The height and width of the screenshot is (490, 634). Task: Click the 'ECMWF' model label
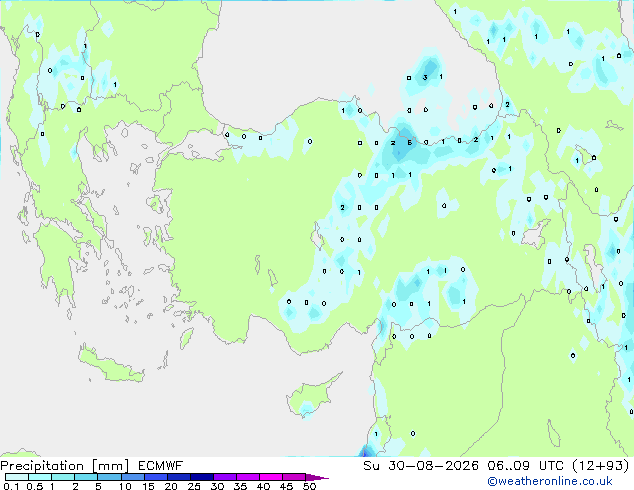point(161,466)
